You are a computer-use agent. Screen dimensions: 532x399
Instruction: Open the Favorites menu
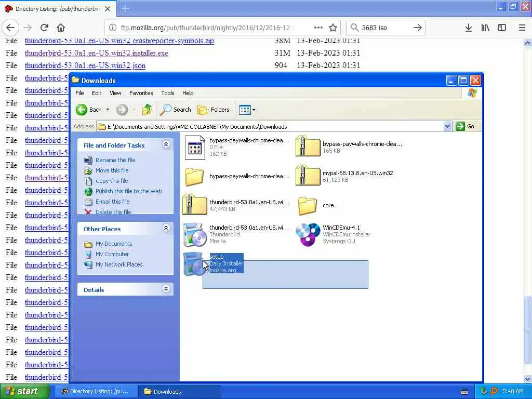(141, 93)
